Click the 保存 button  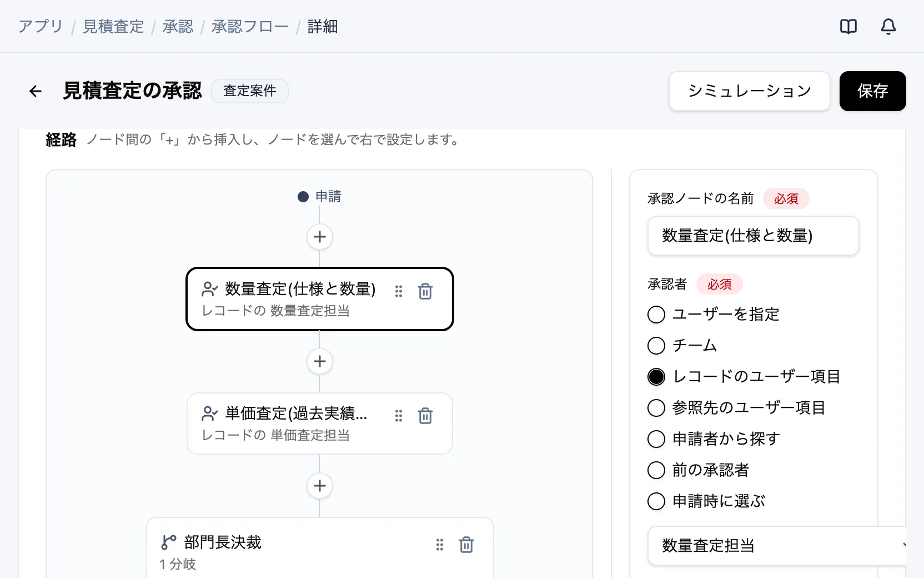872,91
